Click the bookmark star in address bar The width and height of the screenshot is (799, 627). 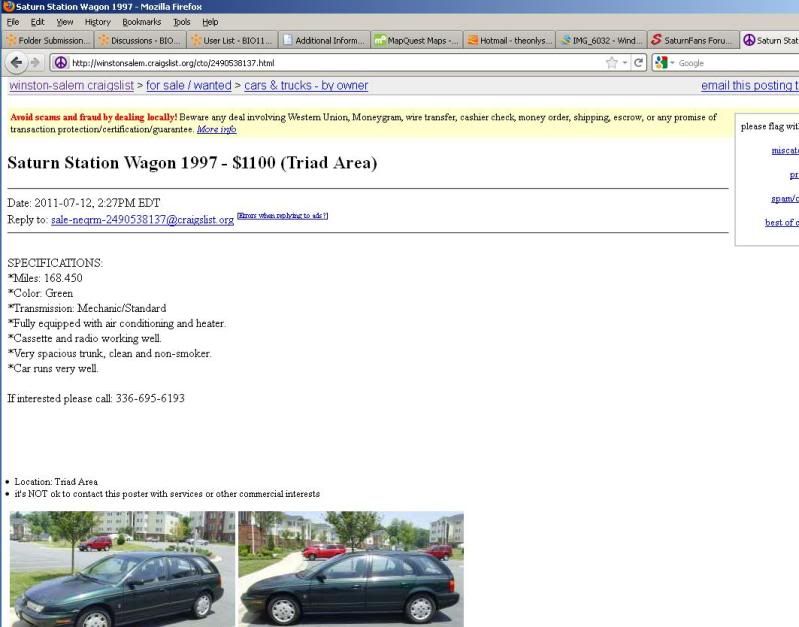611,63
